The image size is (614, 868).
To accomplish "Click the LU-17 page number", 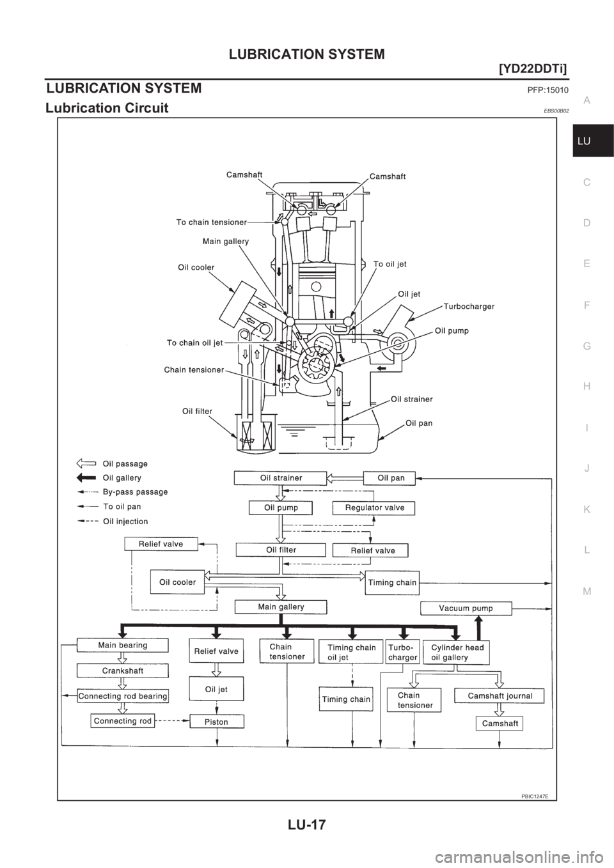I will pyautogui.click(x=307, y=825).
